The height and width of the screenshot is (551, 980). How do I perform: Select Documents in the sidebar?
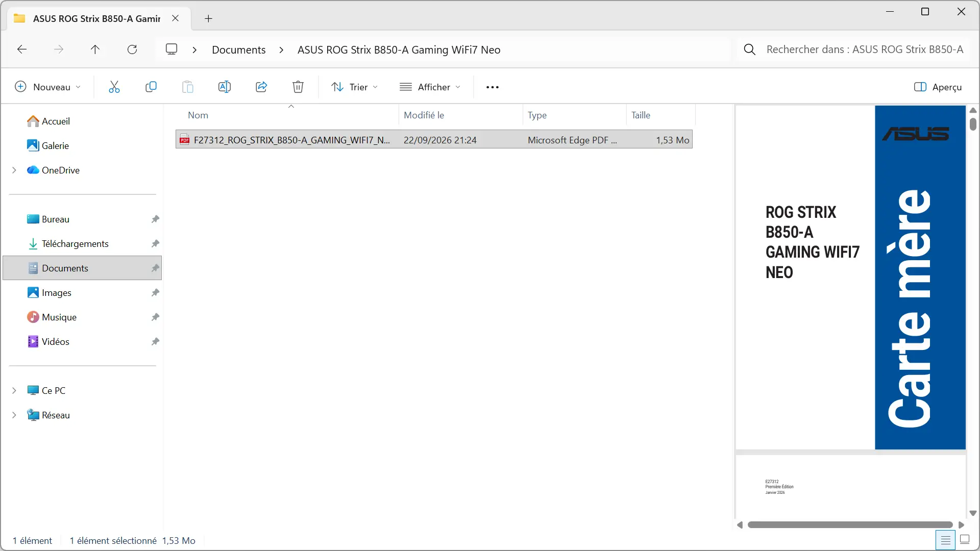pyautogui.click(x=82, y=268)
